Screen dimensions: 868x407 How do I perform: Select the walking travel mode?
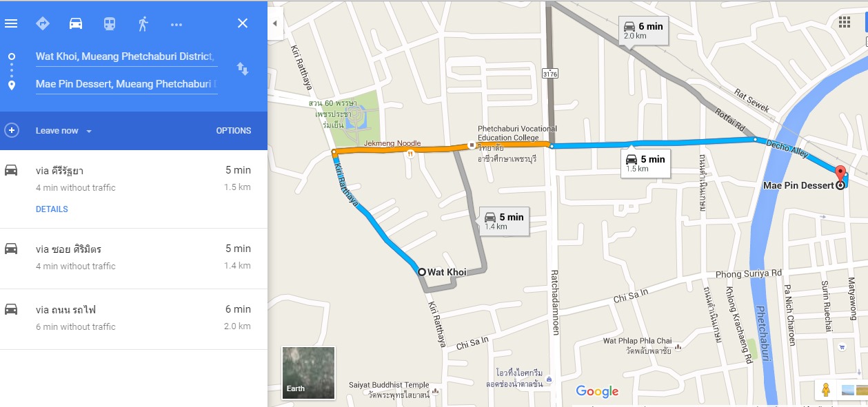(143, 23)
